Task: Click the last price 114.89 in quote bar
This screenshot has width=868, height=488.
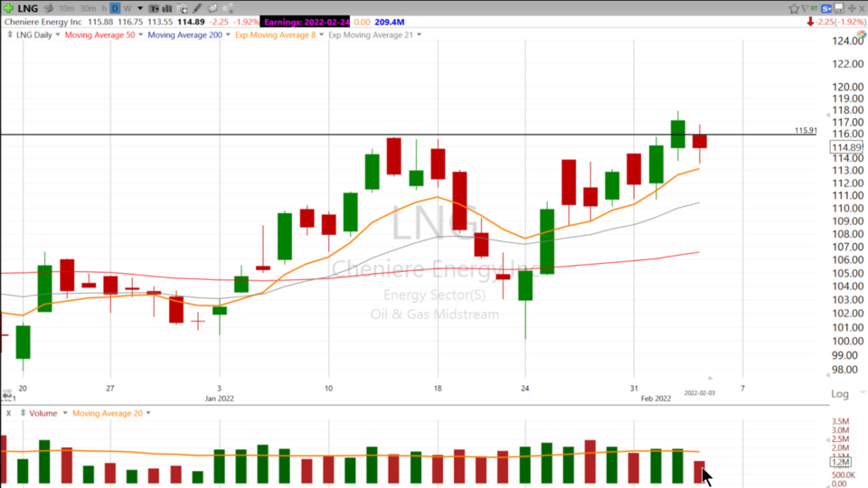Action: [x=191, y=22]
